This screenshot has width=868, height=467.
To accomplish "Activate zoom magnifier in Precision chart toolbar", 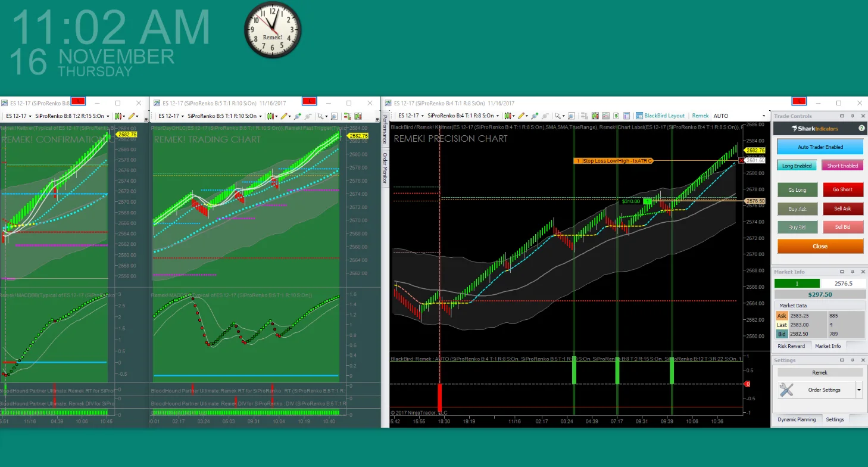I will click(572, 116).
